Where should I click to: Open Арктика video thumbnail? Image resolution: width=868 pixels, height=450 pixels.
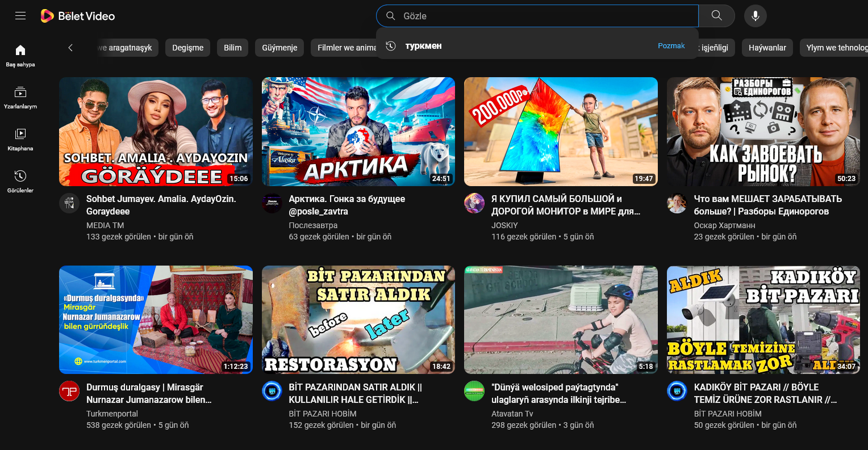point(358,132)
